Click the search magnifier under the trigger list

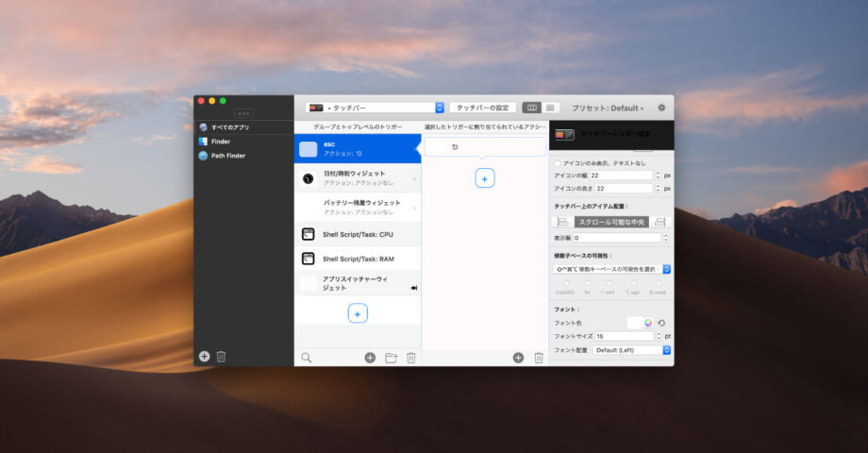point(307,358)
